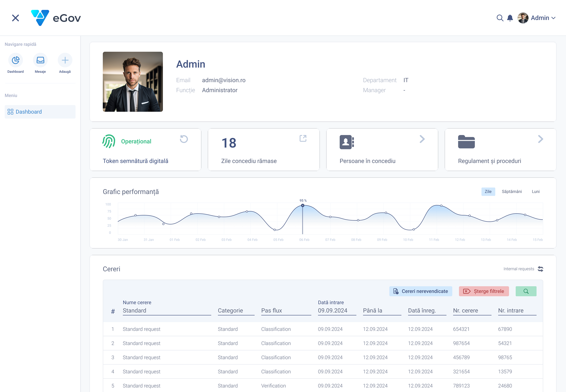Click the Dashboard pie chart quick icon
Viewport: 566px width, 392px height.
[16, 60]
